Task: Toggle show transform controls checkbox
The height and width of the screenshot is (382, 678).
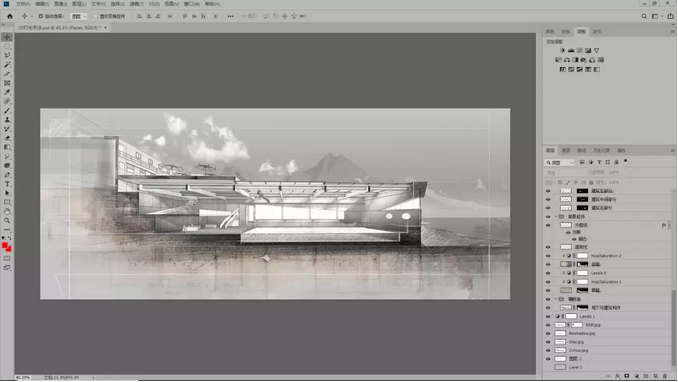Action: point(96,16)
